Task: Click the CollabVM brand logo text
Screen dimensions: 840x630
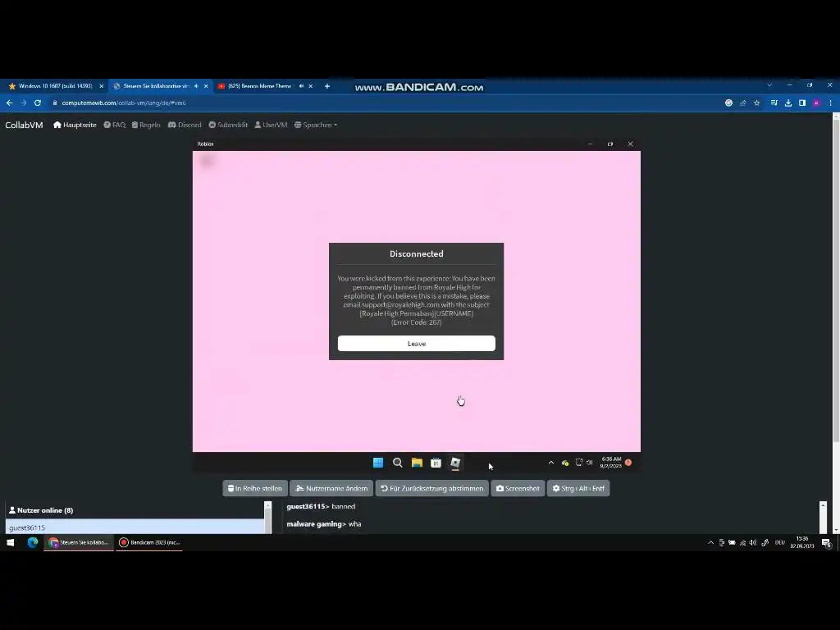Action: 24,125
